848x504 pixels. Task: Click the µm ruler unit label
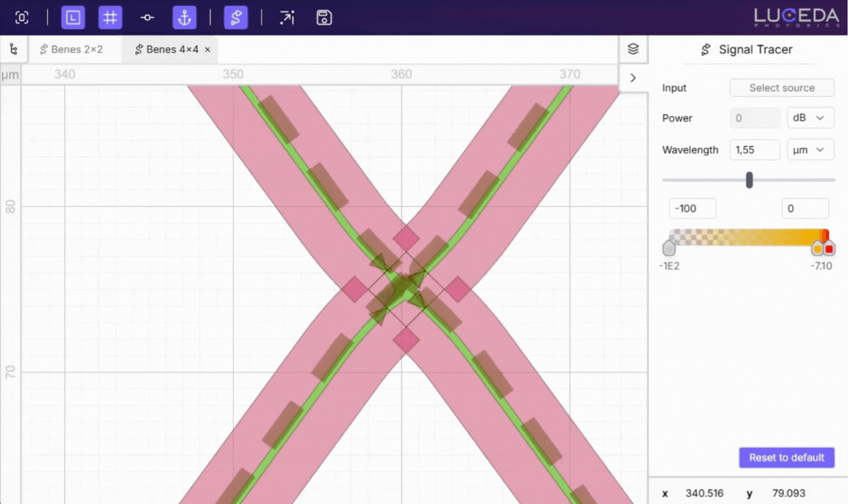click(10, 75)
